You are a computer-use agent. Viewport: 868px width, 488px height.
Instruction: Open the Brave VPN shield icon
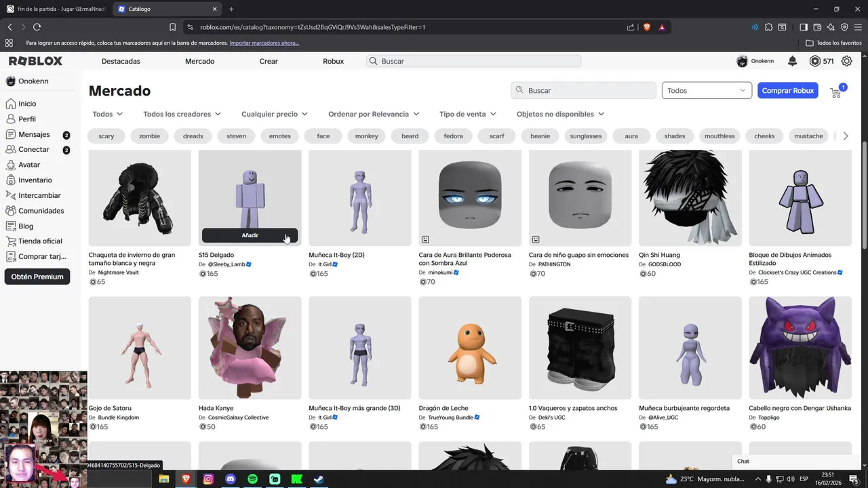(x=844, y=27)
